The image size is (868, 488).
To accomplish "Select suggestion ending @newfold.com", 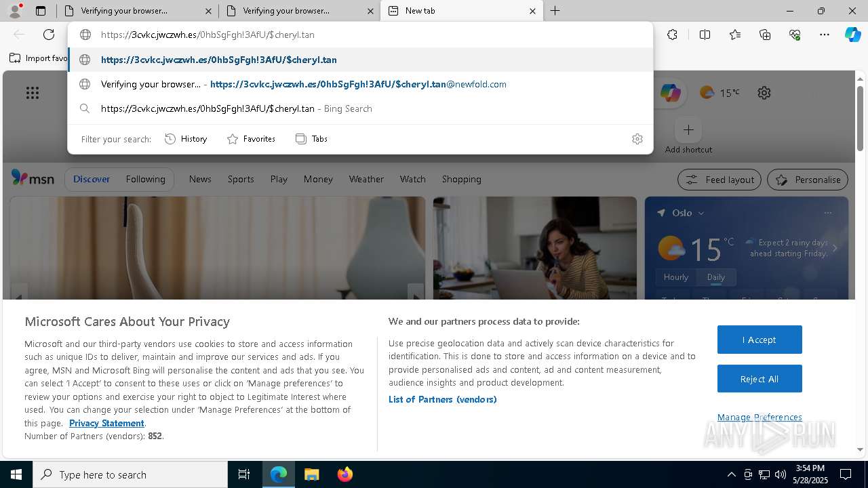I will click(x=360, y=84).
